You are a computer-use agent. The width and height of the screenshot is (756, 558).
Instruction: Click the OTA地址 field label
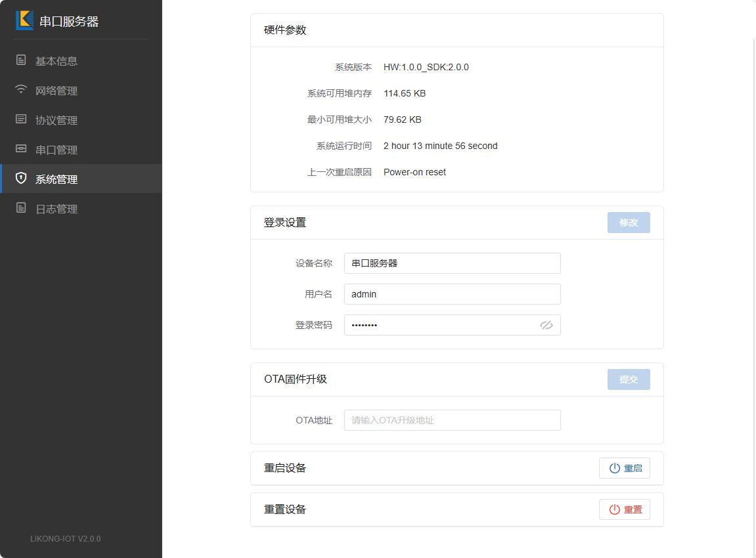314,420
